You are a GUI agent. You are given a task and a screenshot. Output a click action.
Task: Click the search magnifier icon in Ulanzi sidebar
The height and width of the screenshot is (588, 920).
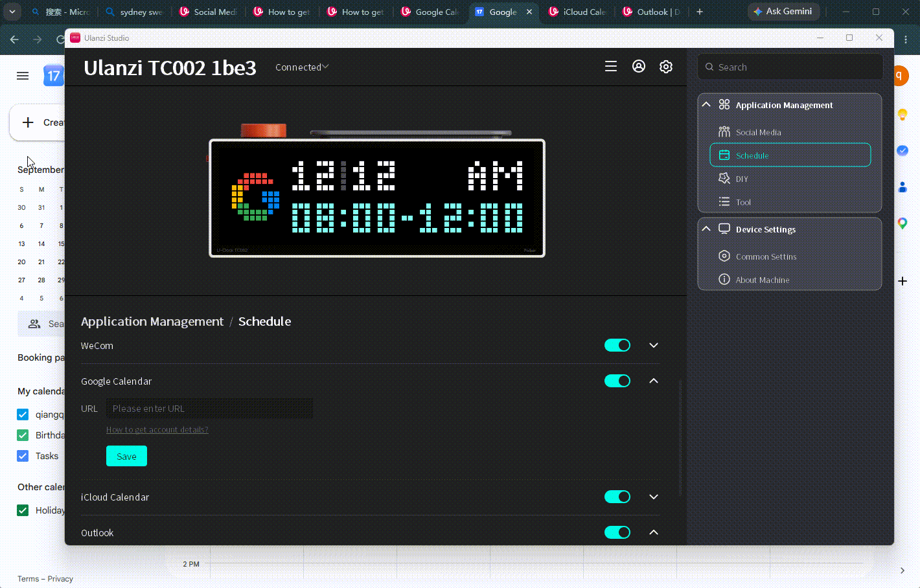709,67
